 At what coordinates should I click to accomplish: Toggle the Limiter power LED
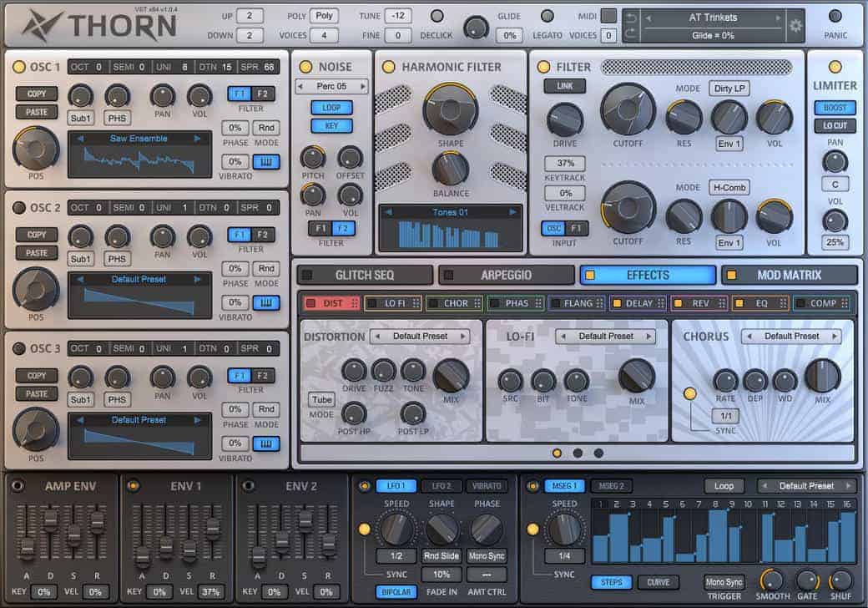(x=835, y=67)
